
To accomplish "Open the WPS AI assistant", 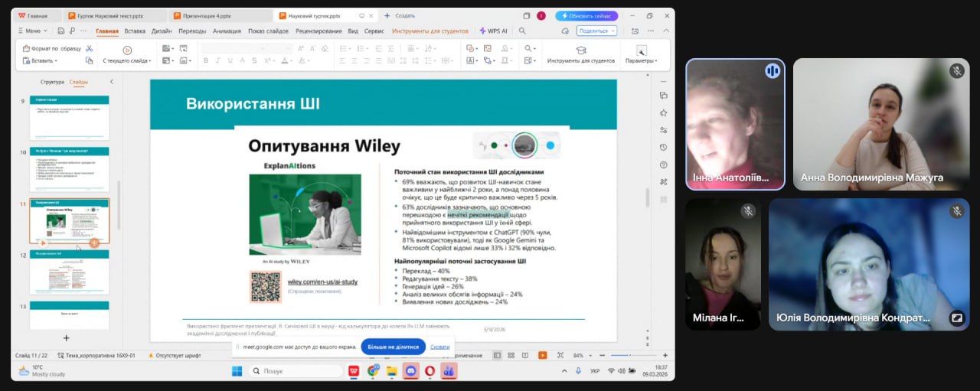I will point(493,31).
